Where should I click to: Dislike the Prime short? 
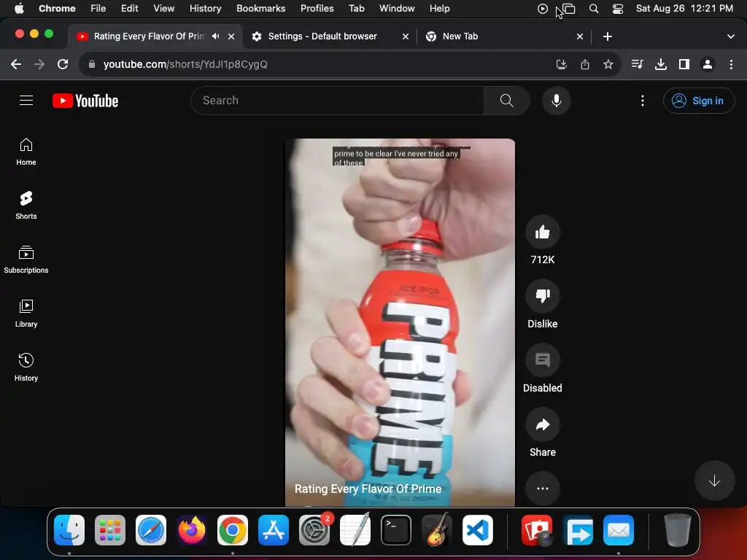click(x=543, y=296)
